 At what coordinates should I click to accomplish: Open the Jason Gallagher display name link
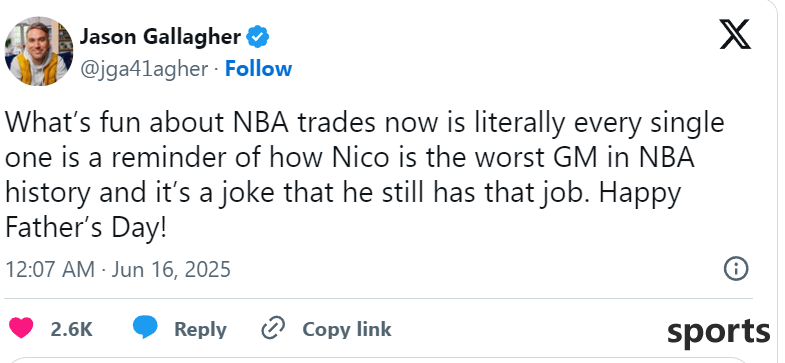160,37
